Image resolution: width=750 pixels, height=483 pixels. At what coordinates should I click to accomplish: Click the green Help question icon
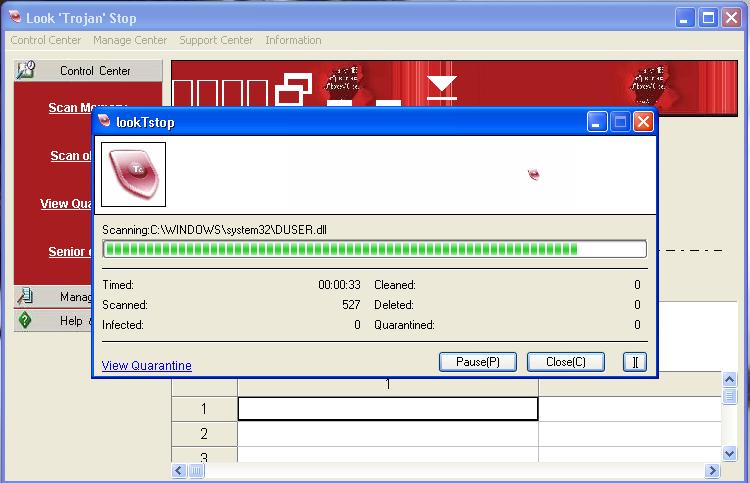(25, 320)
